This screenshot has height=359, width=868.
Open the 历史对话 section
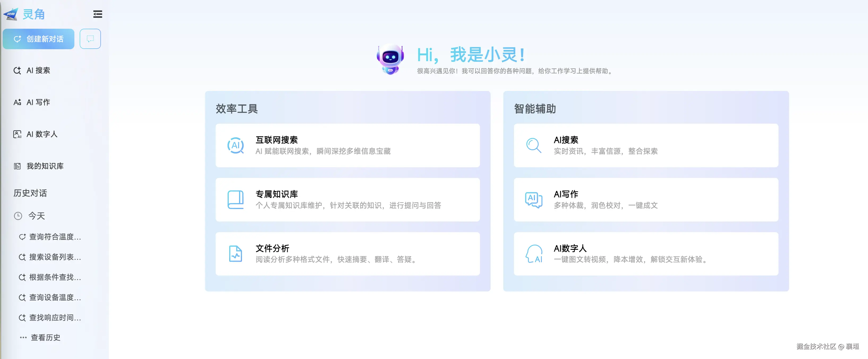tap(30, 193)
